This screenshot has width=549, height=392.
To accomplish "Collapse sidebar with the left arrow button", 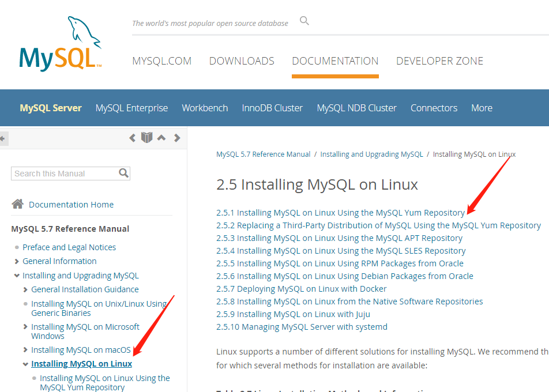I will 3,138.
